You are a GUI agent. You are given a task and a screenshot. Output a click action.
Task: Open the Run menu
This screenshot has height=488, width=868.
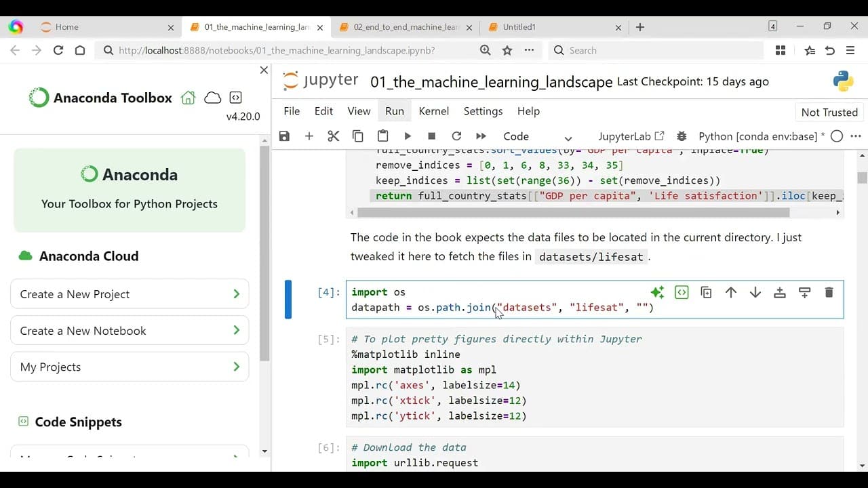[394, 111]
